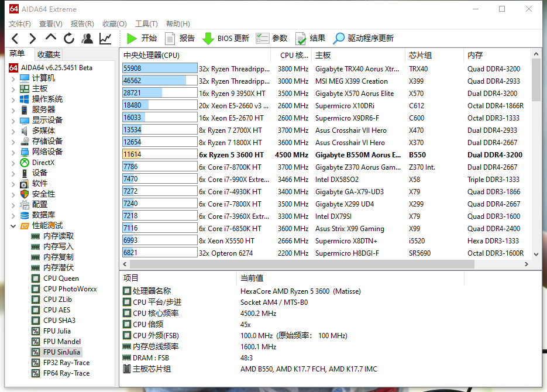Open the 报告(R) menu
The height and width of the screenshot is (392, 547).
(82, 24)
